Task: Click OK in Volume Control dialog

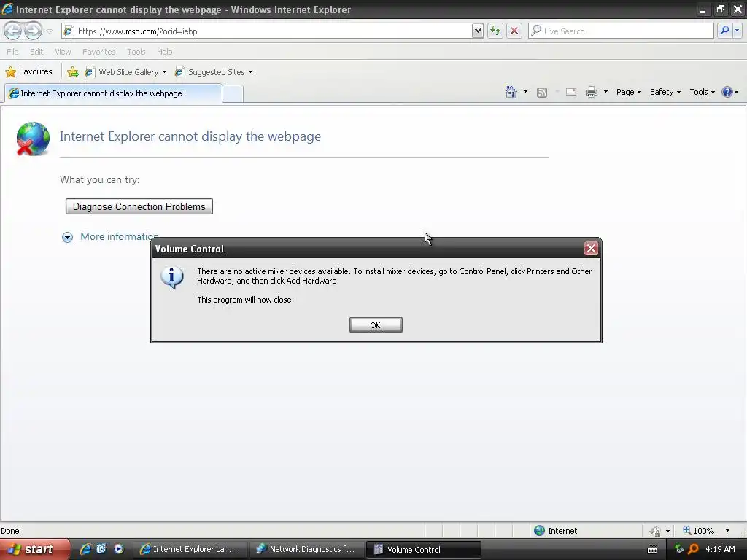Action: coord(376,324)
